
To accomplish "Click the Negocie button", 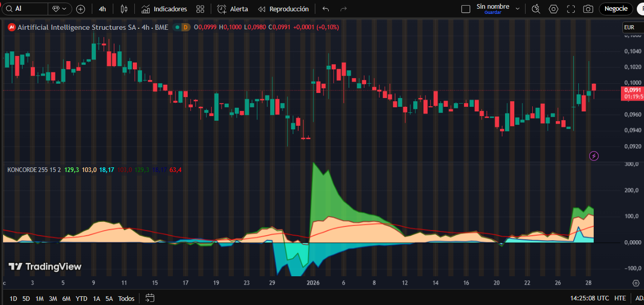I will (x=616, y=9).
